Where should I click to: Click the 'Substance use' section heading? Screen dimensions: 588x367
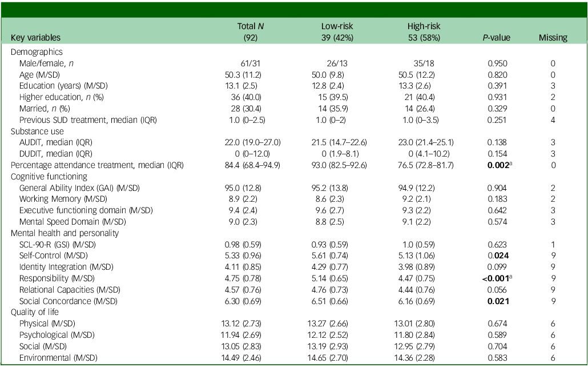coord(35,131)
